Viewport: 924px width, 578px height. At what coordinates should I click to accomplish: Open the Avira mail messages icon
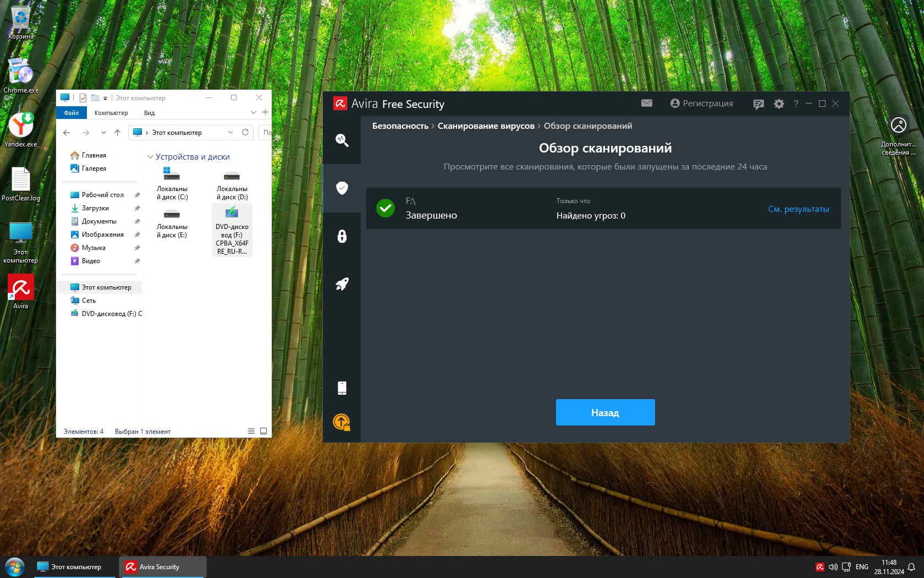(x=647, y=103)
